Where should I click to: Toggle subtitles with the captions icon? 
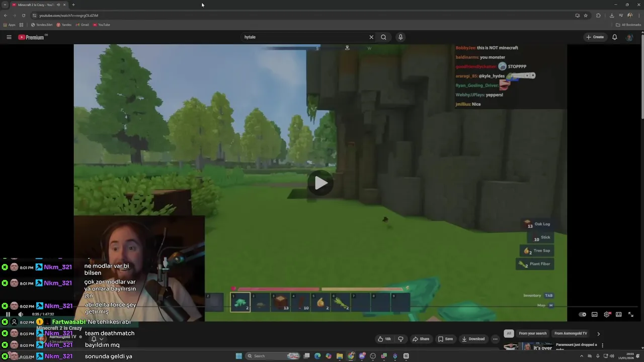pos(594,315)
